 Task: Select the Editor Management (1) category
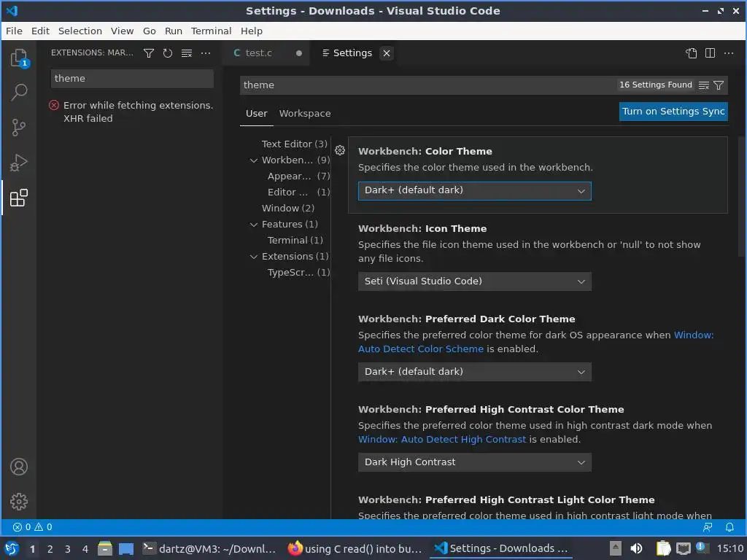pos(298,192)
